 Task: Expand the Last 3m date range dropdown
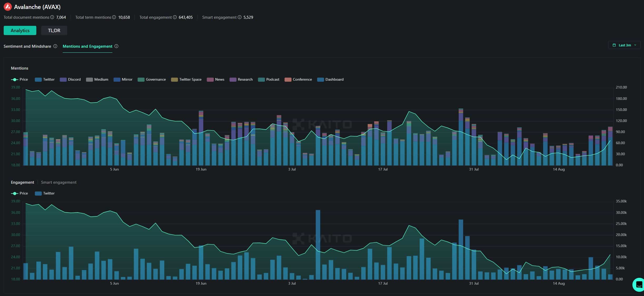click(x=624, y=45)
